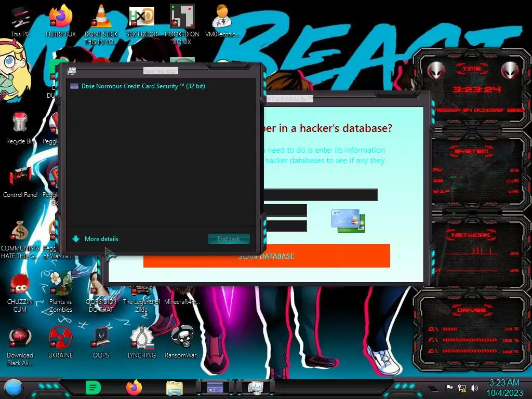The width and height of the screenshot is (532, 399).
Task: Click the DRIVES gadget header
Action: point(471,310)
